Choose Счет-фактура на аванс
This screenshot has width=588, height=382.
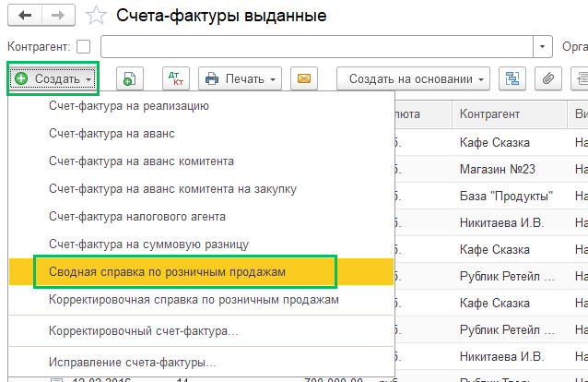(201, 134)
